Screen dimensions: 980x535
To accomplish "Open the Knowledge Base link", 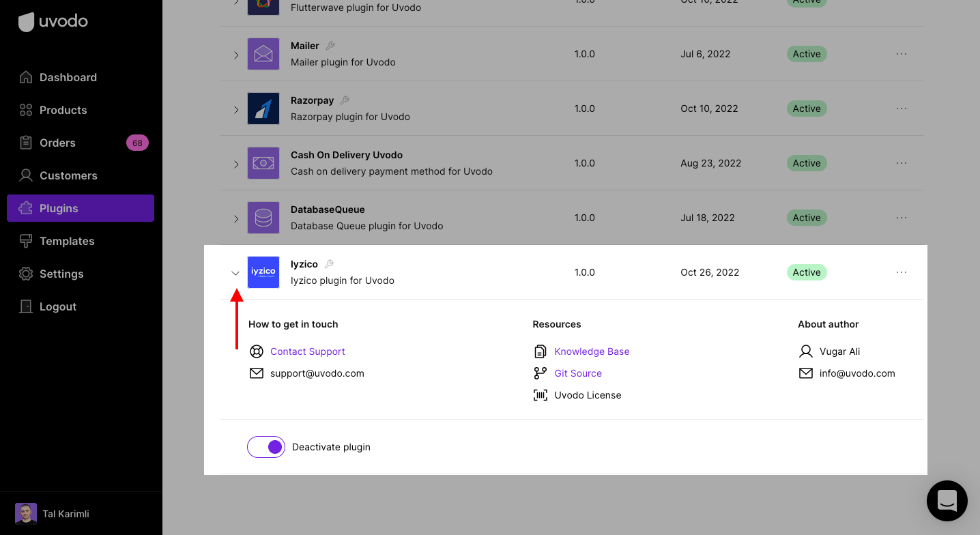I will click(592, 351).
